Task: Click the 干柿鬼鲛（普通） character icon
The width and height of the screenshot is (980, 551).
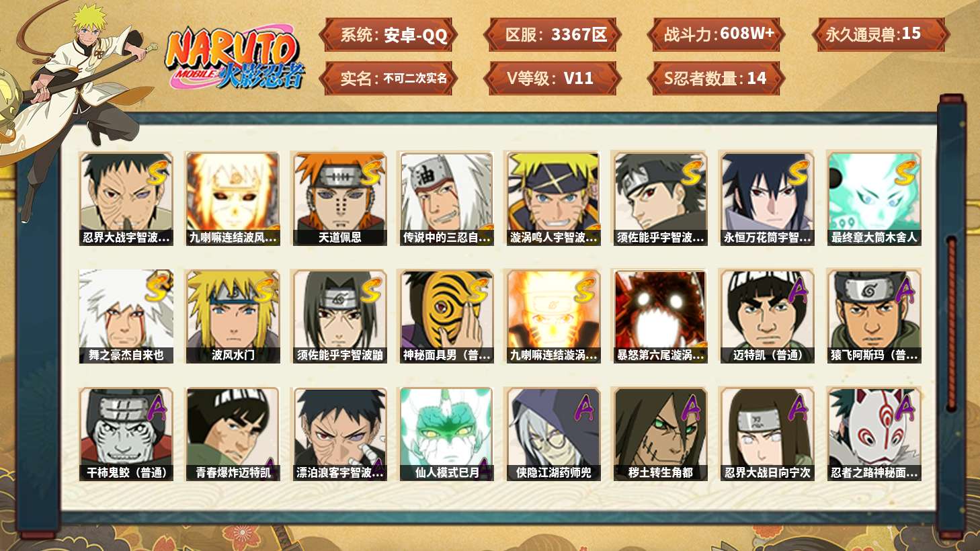Action: tap(126, 434)
